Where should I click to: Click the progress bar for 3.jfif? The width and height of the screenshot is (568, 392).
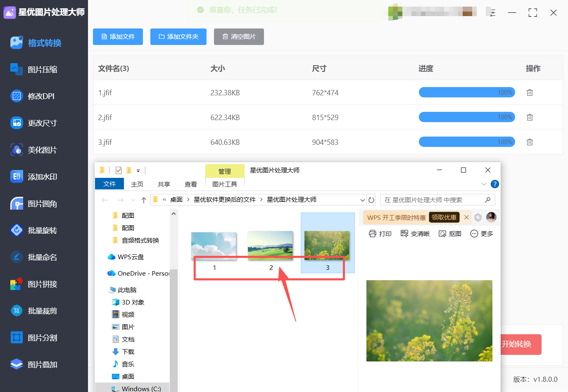(x=467, y=142)
